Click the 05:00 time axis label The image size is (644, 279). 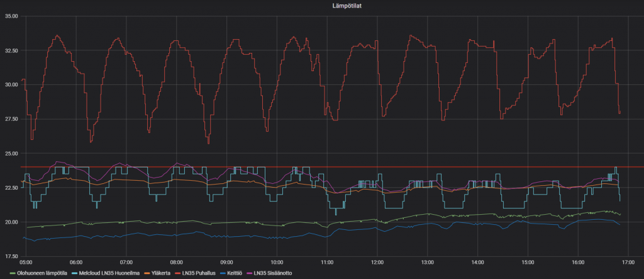(25, 262)
